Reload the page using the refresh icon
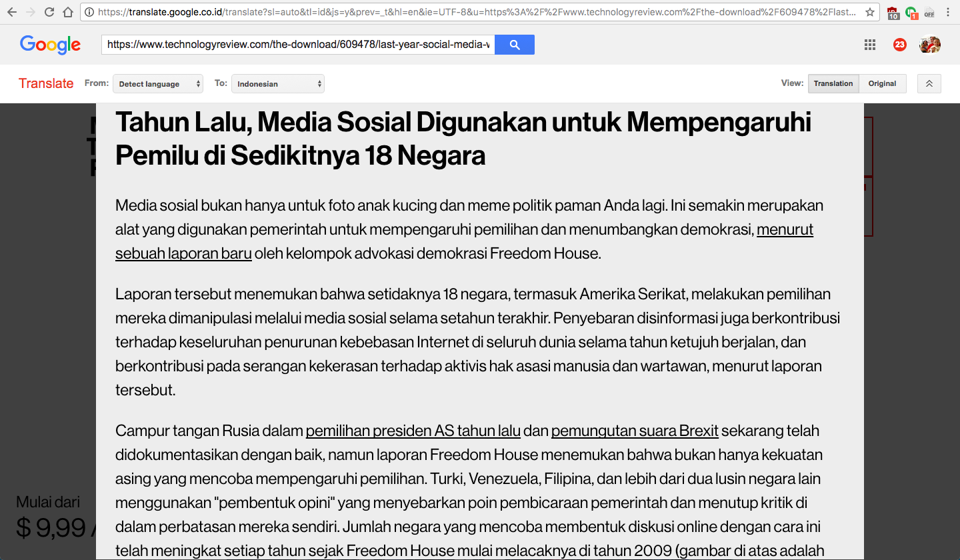Image resolution: width=960 pixels, height=560 pixels. point(49,12)
